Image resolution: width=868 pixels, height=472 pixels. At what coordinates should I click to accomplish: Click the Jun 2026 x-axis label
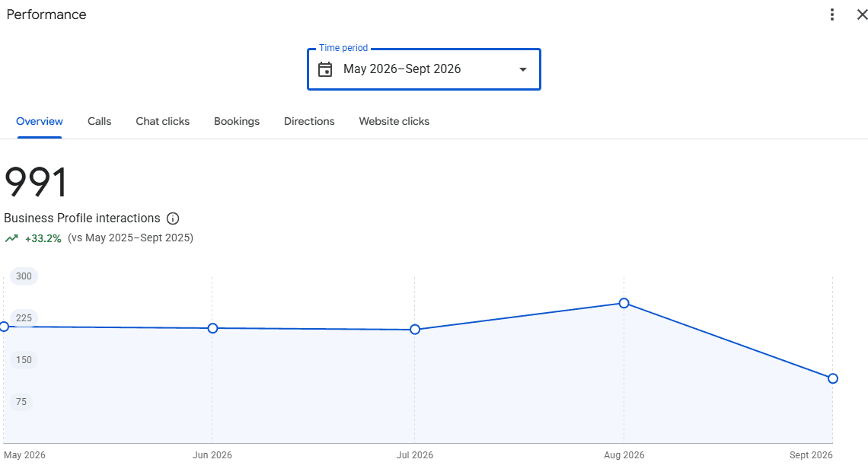[212, 454]
